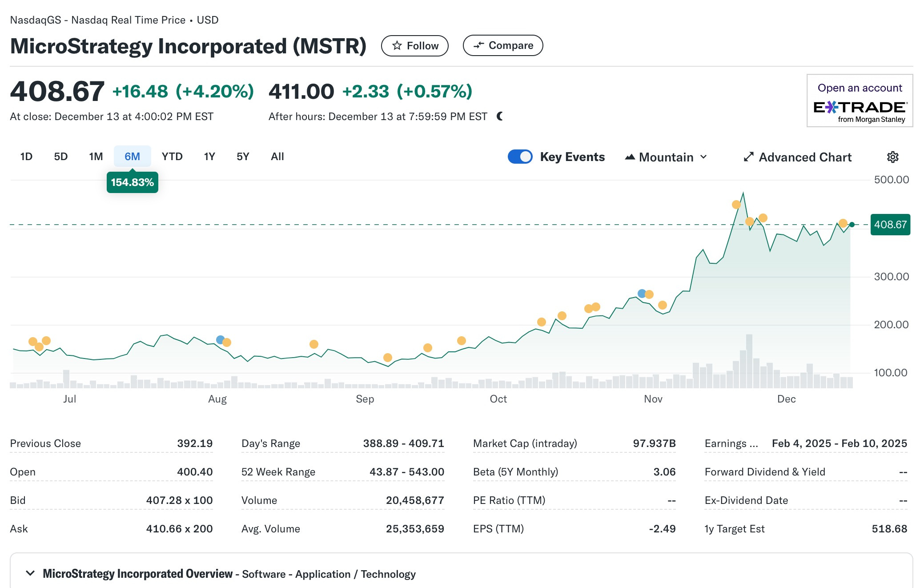Click the blue key event marker near Nov
The image size is (924, 588).
(x=642, y=294)
